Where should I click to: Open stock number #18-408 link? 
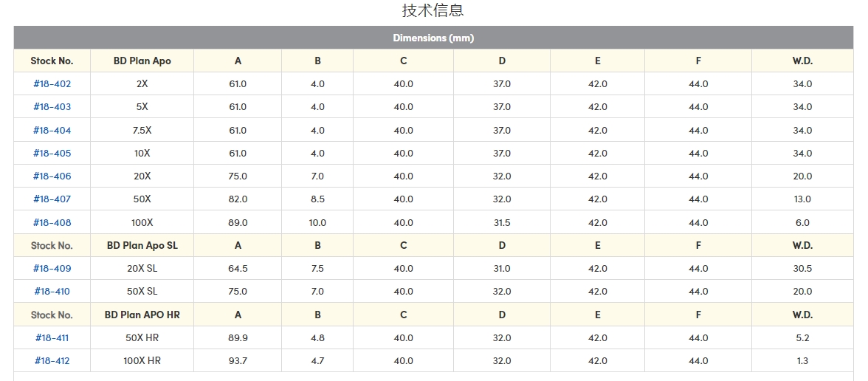pyautogui.click(x=52, y=223)
